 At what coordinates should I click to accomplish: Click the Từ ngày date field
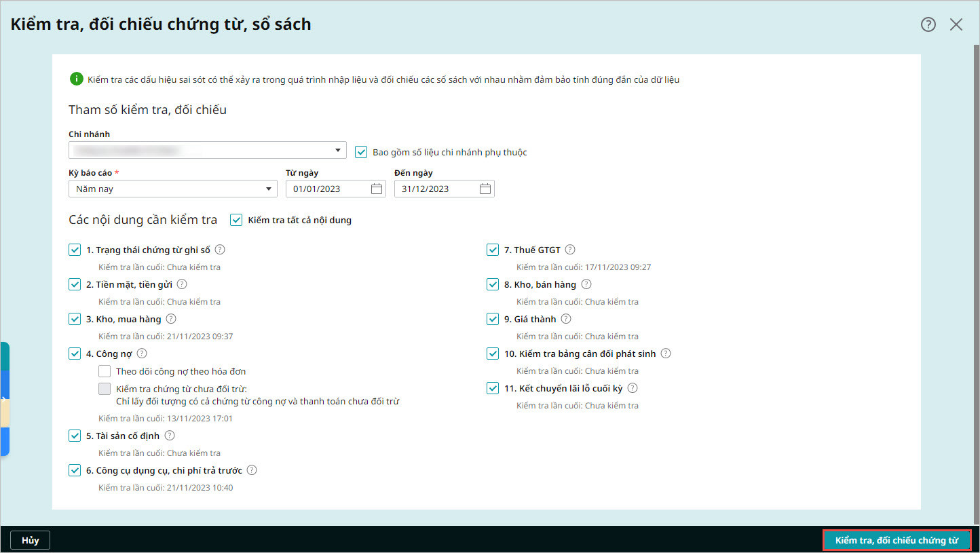[x=336, y=189]
